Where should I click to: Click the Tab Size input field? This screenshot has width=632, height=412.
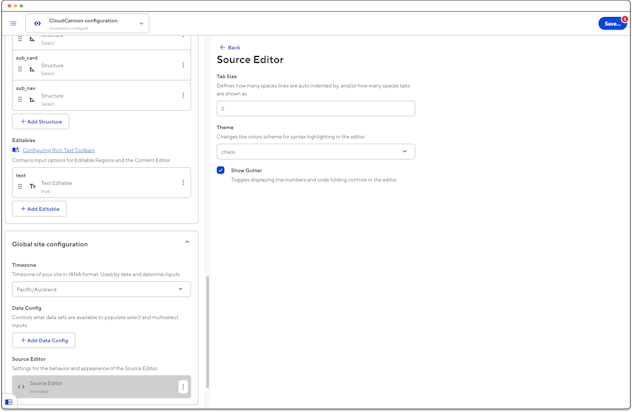316,108
